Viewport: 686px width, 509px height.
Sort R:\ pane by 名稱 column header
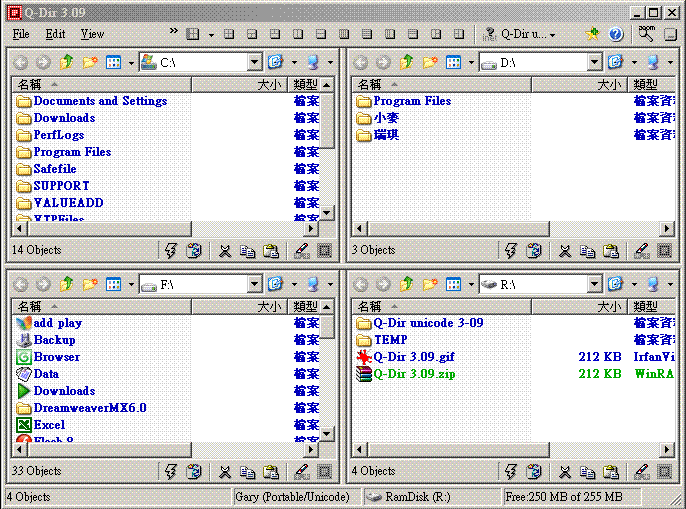(x=442, y=306)
